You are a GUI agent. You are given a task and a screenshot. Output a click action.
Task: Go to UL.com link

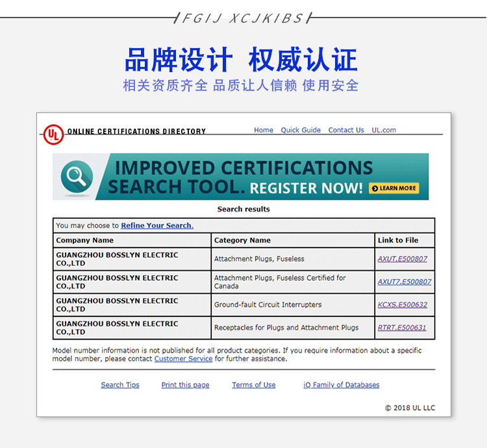tap(384, 130)
